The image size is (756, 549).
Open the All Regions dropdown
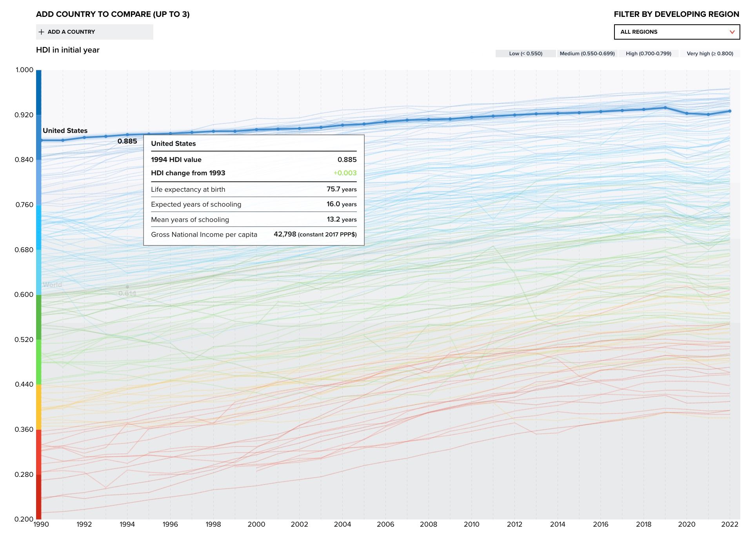tap(677, 32)
